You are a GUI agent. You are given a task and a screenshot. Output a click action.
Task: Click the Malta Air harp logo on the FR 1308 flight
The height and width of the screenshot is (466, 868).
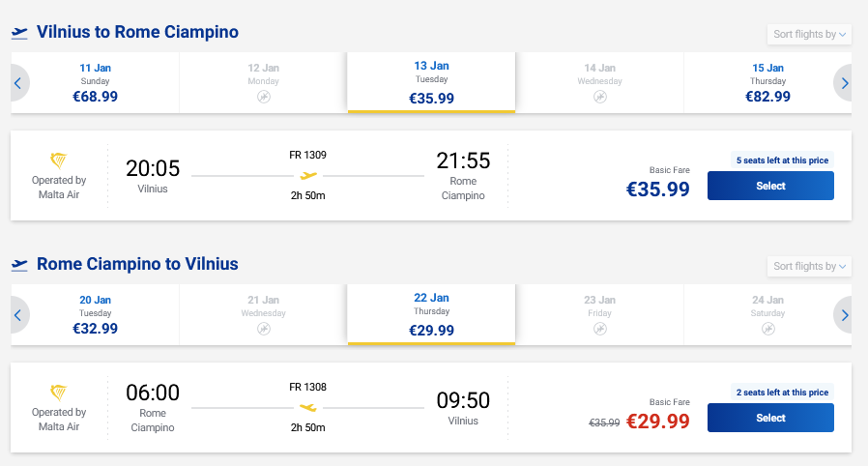(59, 393)
